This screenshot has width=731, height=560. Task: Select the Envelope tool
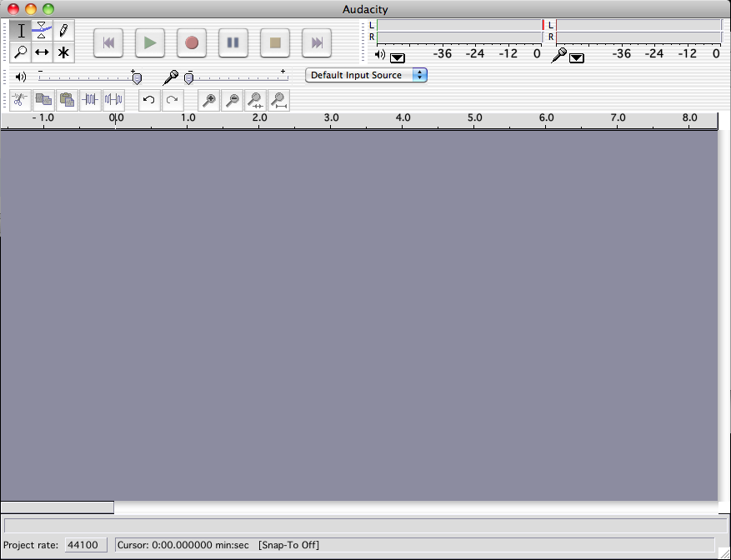click(42, 32)
